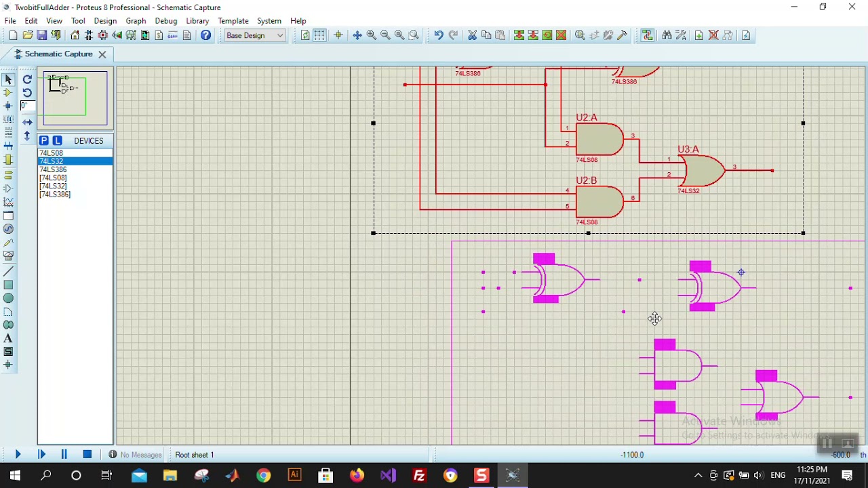Click the Open Project folder icon
Viewport: 868px width, 488px height.
coord(28,35)
